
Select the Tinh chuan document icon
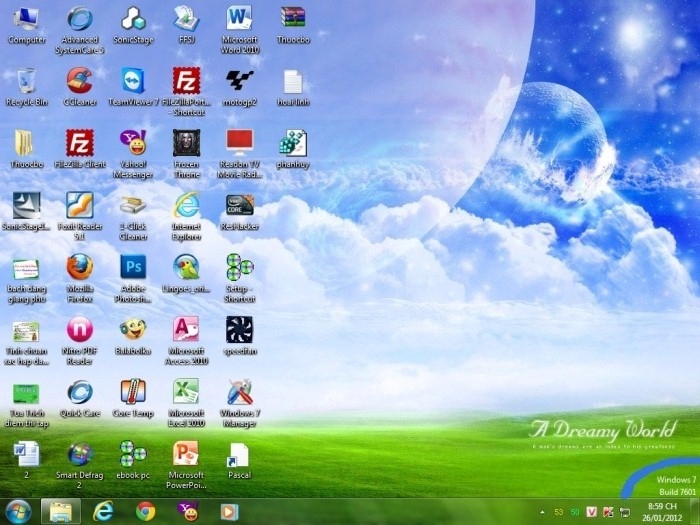[26, 341]
